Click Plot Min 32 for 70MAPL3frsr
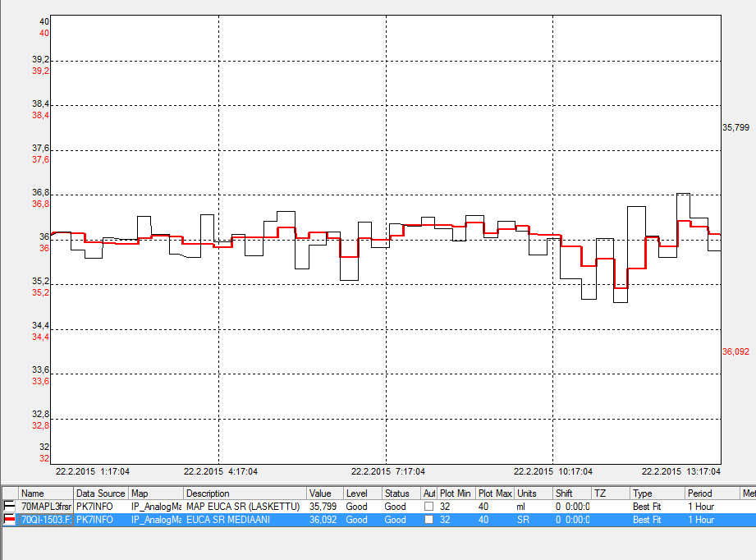This screenshot has width=756, height=560. pyautogui.click(x=445, y=507)
